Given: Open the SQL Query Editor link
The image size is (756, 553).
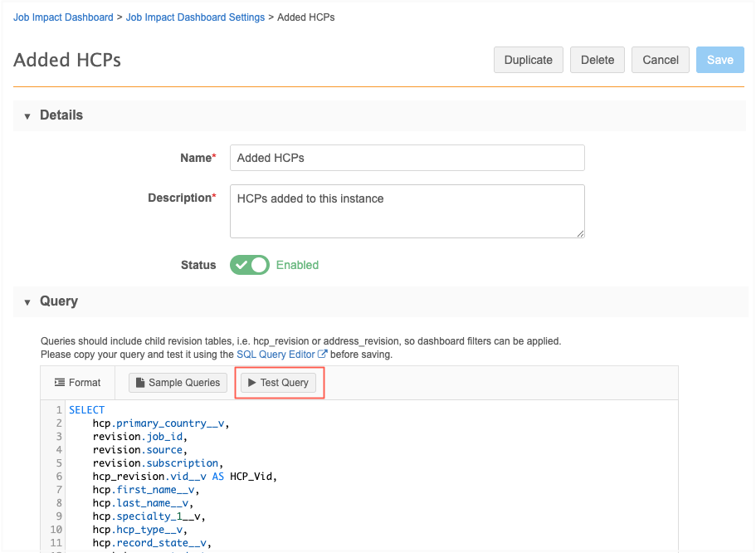Looking at the screenshot, I should click(276, 355).
